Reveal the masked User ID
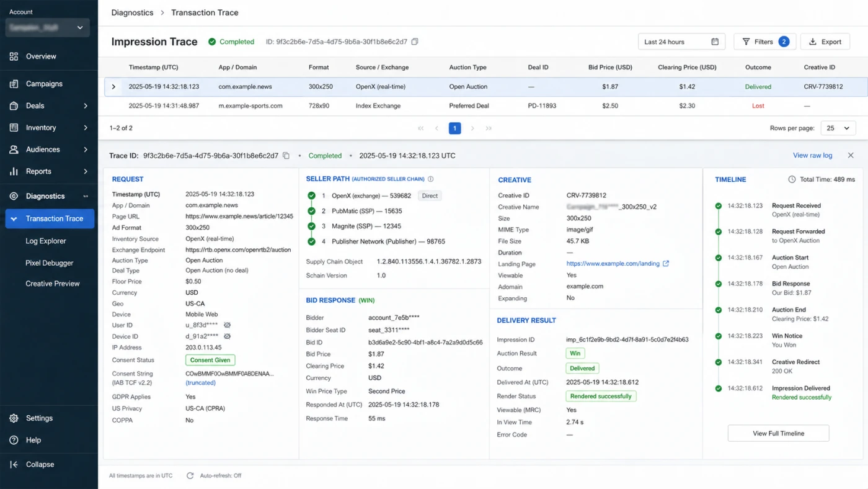The image size is (868, 489). click(x=227, y=325)
